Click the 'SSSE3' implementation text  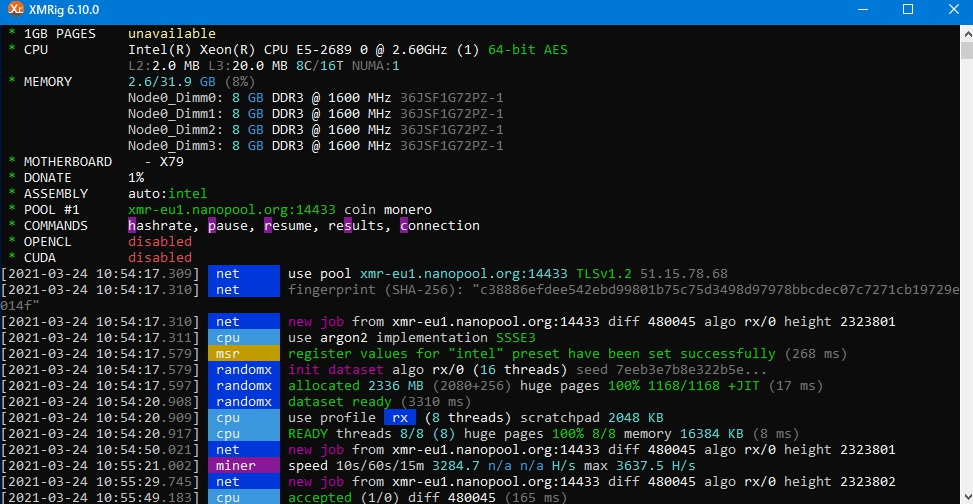click(x=516, y=338)
